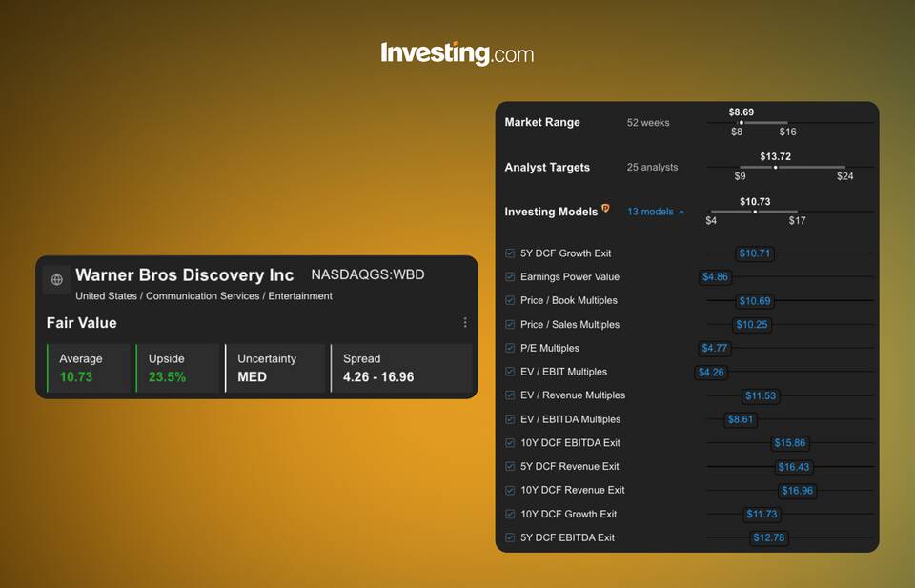Click the $17 Investing Models high label
Viewport: 915px width, 588px height.
[x=797, y=220]
